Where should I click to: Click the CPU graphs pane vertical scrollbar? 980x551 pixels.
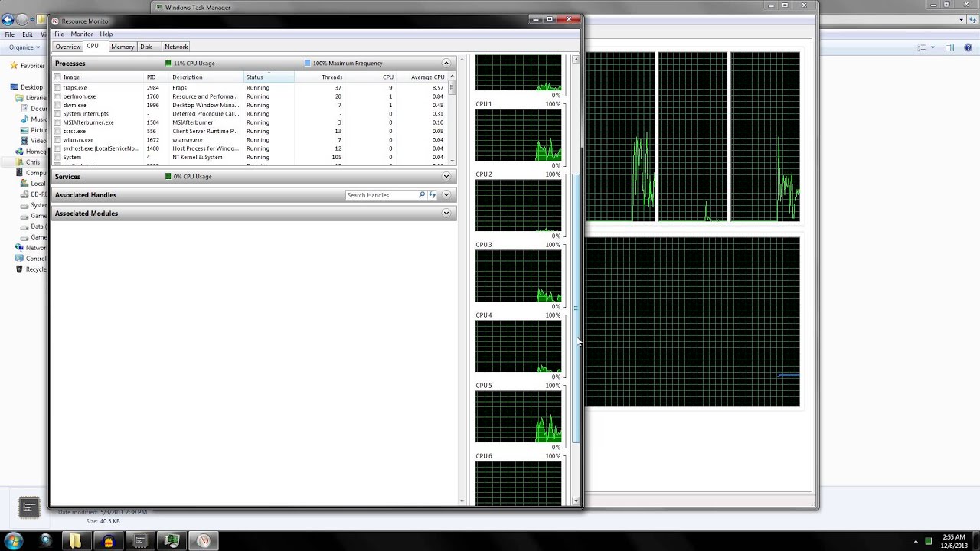click(x=576, y=308)
